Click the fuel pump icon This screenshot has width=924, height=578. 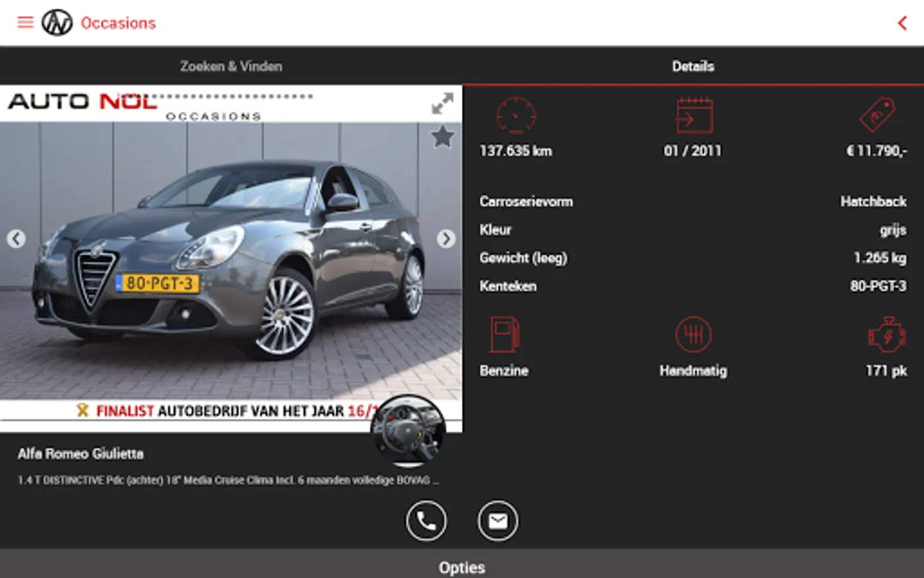(x=505, y=335)
